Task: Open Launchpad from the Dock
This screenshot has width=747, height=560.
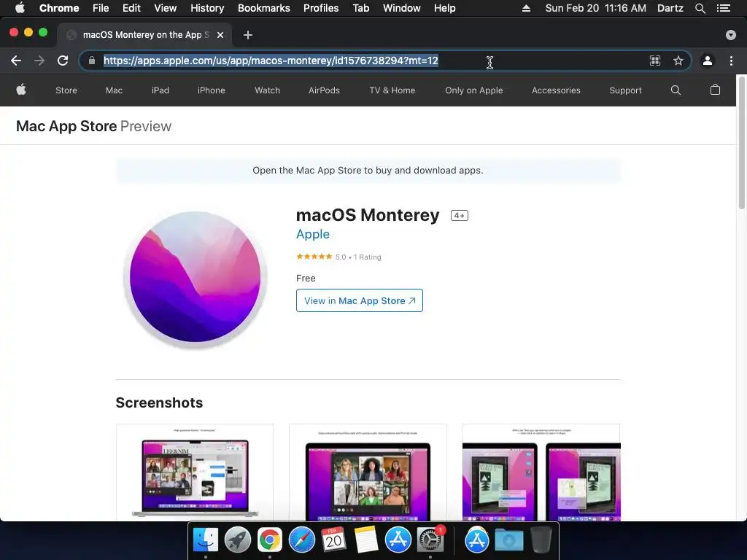Action: point(237,540)
